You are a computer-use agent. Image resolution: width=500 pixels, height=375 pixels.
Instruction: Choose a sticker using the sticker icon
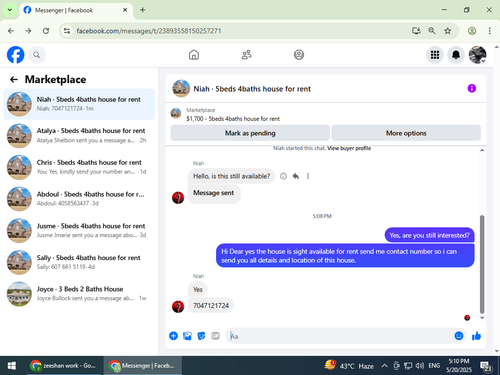click(x=201, y=336)
